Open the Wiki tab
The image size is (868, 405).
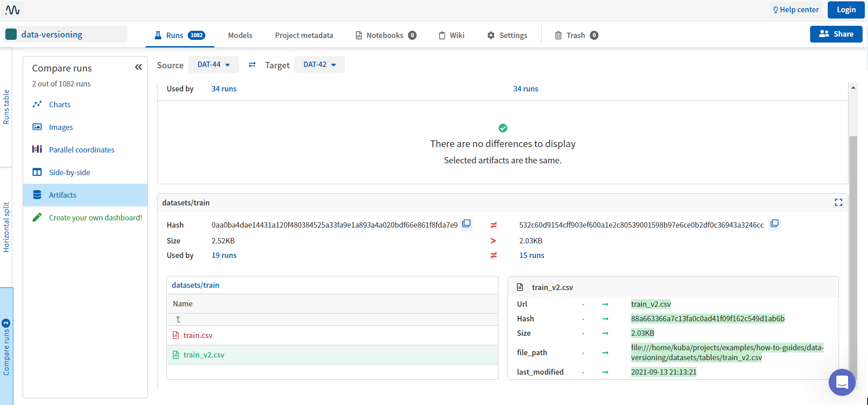(x=451, y=35)
